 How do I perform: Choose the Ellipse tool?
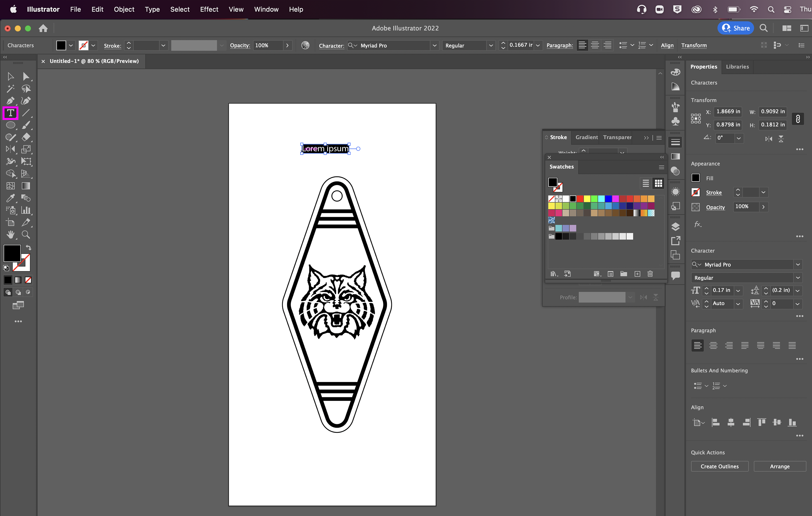click(x=10, y=125)
